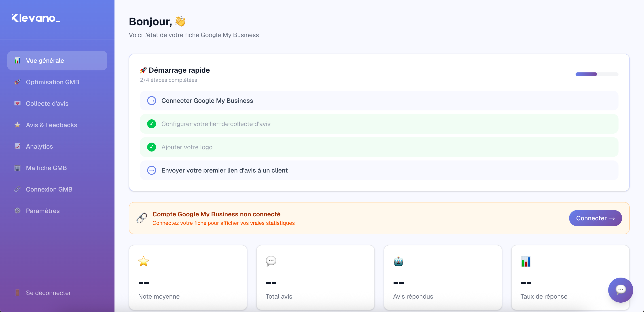Open the Envoyer votre premier lien d'avis step
Image resolution: width=644 pixels, height=312 pixels.
pos(224,170)
